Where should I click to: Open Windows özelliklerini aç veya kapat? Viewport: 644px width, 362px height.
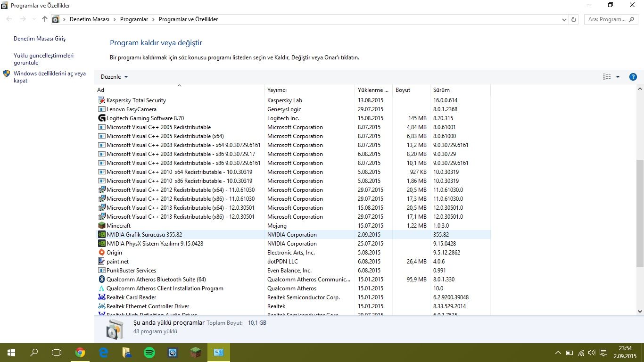[x=50, y=77]
